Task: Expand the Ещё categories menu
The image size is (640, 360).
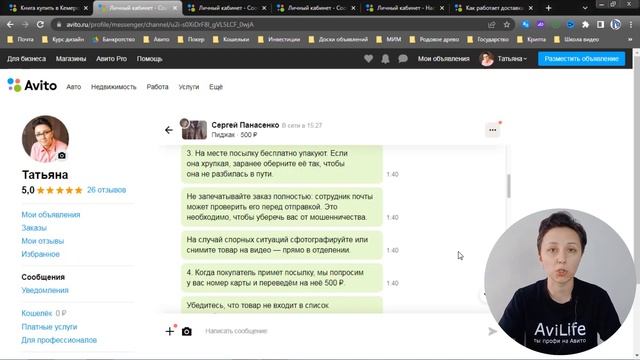Action: [216, 87]
